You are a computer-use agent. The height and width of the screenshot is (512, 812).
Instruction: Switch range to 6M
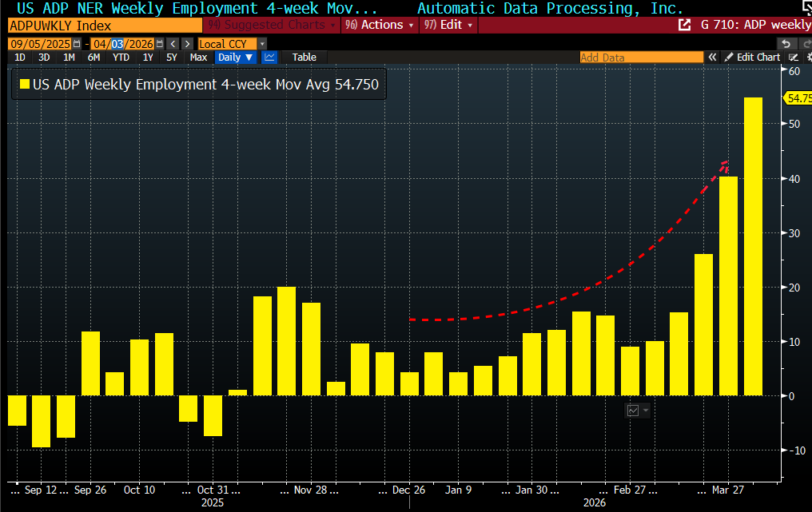click(x=94, y=58)
